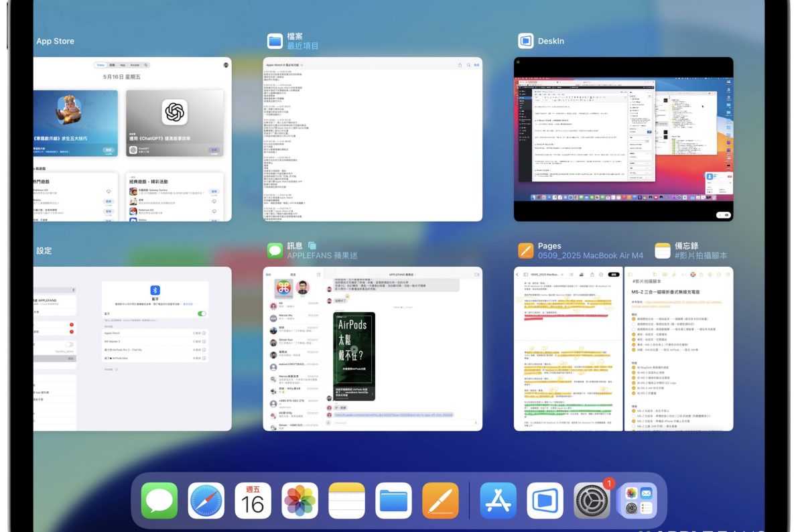
Task: Open Messages from the dock
Action: (159, 501)
